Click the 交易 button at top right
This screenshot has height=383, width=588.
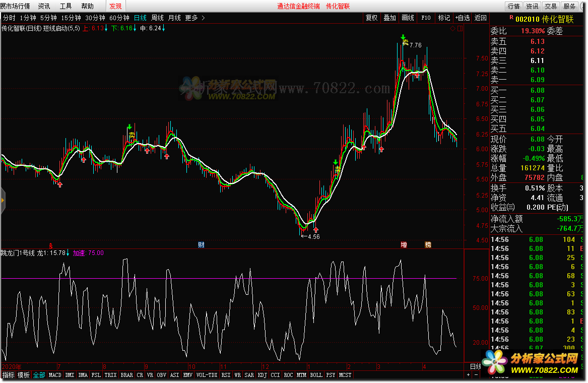coord(551,6)
